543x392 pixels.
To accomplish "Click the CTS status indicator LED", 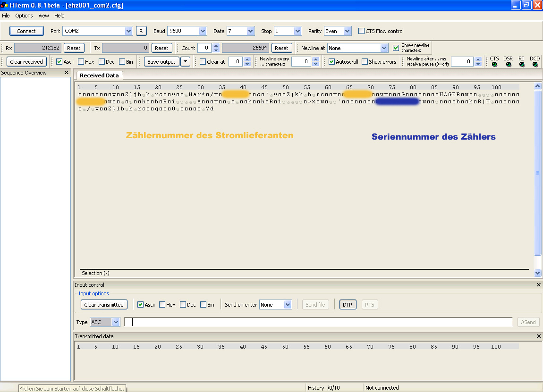I will (x=494, y=65).
